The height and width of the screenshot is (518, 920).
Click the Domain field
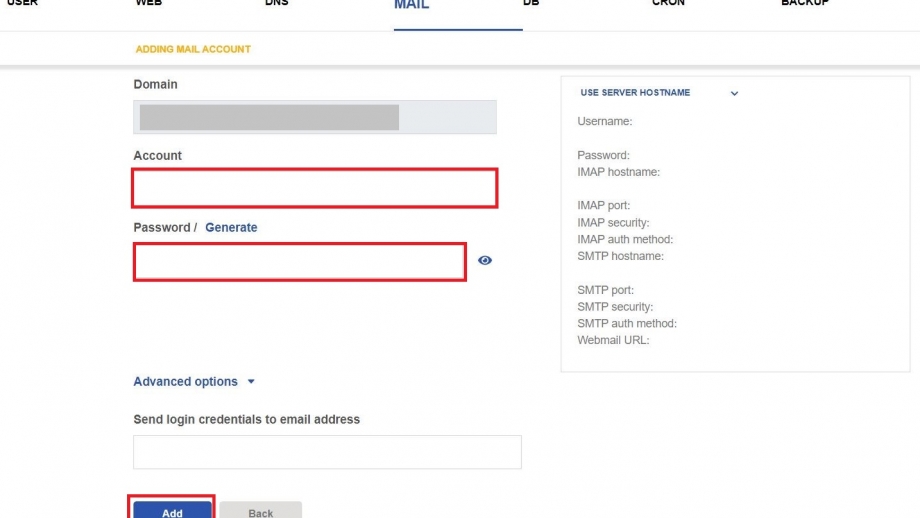315,117
